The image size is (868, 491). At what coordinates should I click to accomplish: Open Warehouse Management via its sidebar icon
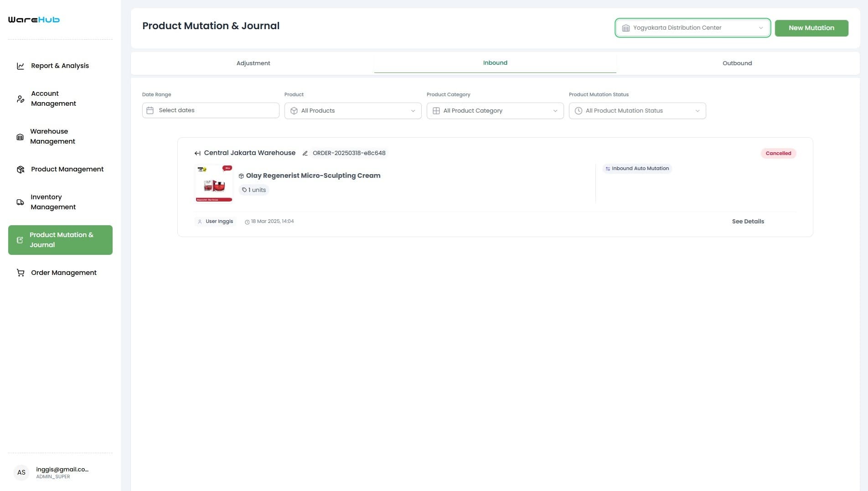(x=20, y=136)
